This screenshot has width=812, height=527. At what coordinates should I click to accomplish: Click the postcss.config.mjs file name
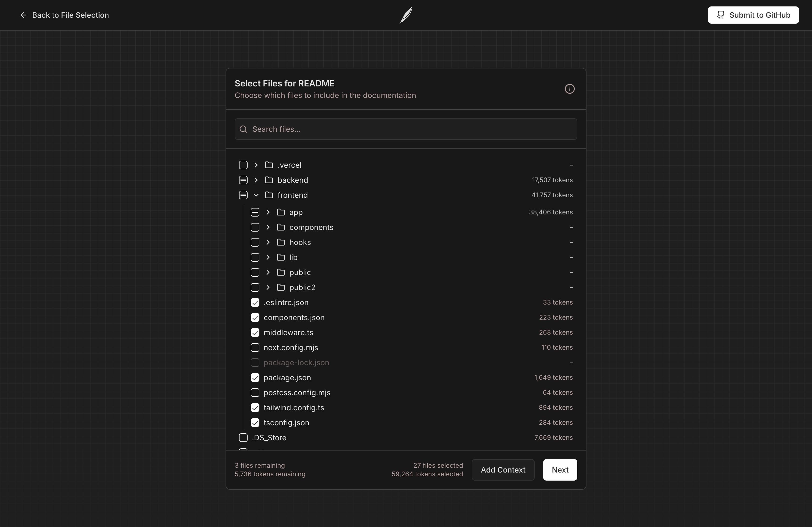297,393
